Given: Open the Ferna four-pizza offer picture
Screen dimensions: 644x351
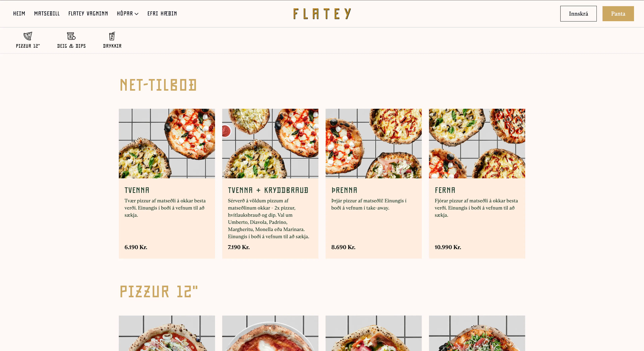Looking at the screenshot, I should tap(477, 143).
